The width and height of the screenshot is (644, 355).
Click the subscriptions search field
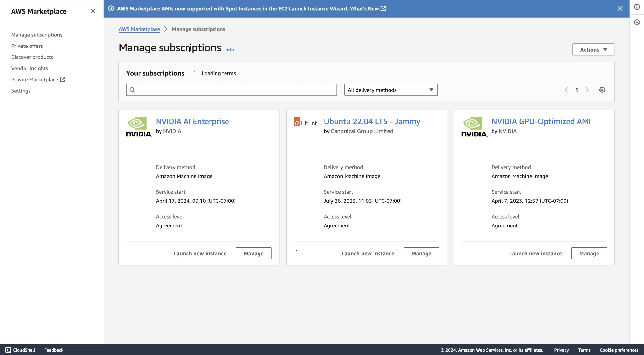click(231, 90)
